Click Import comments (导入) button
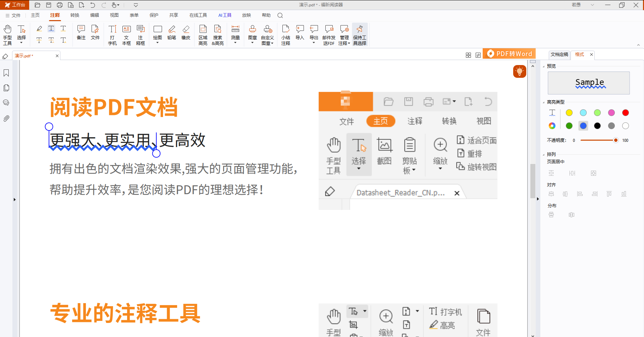644x337 pixels. click(x=300, y=33)
